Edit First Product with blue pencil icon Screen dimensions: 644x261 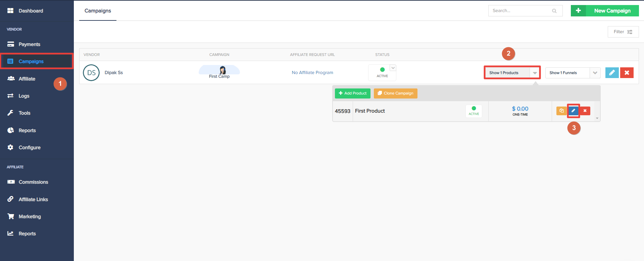pyautogui.click(x=574, y=111)
